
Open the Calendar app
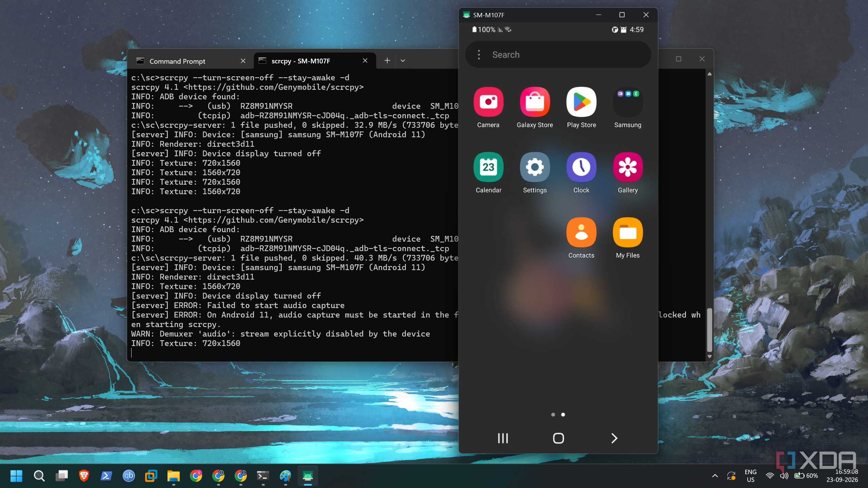[488, 167]
